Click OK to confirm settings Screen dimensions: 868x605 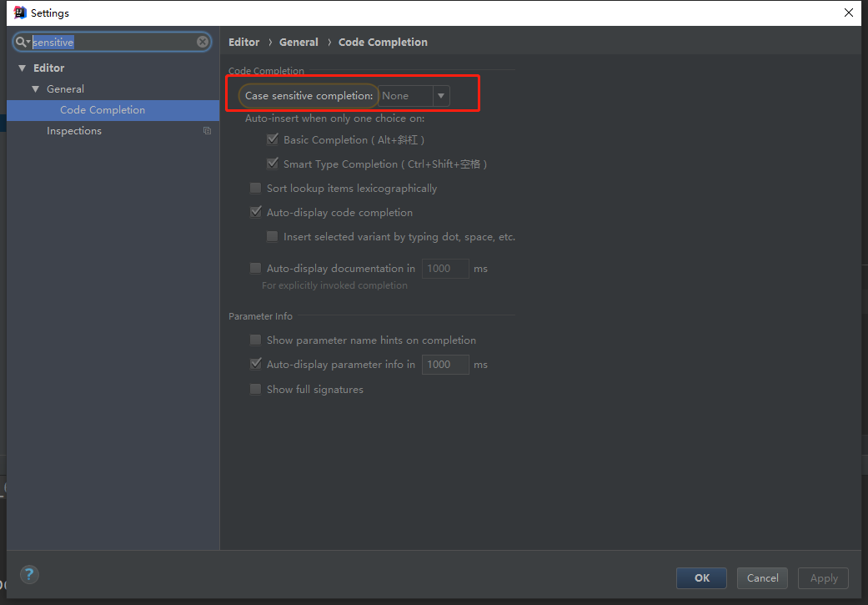coord(701,577)
